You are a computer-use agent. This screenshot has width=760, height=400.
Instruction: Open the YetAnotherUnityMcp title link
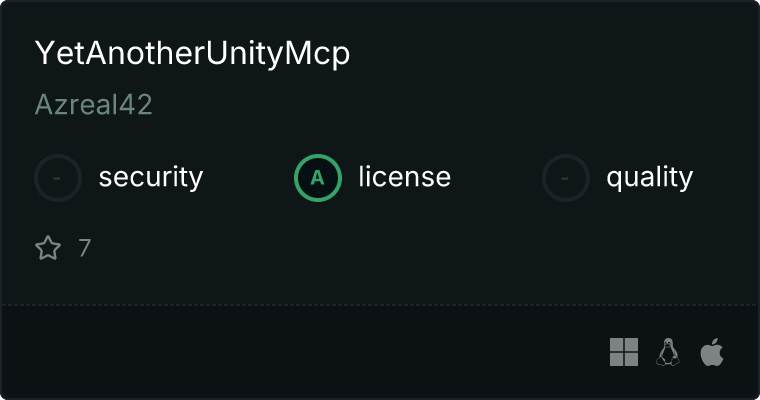pyautogui.click(x=192, y=53)
